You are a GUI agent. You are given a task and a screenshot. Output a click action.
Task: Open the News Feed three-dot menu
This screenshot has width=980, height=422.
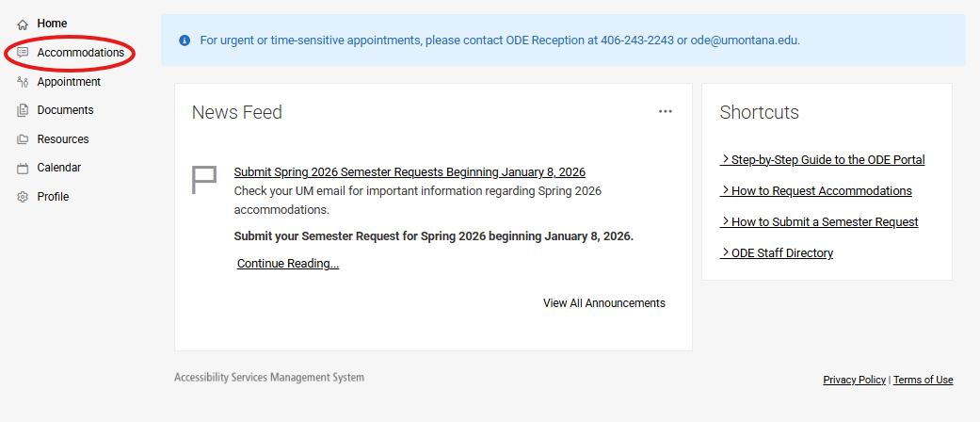click(666, 111)
